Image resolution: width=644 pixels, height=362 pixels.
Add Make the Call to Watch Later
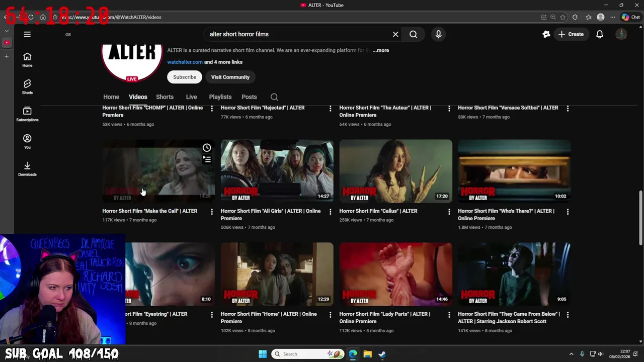pyautogui.click(x=207, y=148)
